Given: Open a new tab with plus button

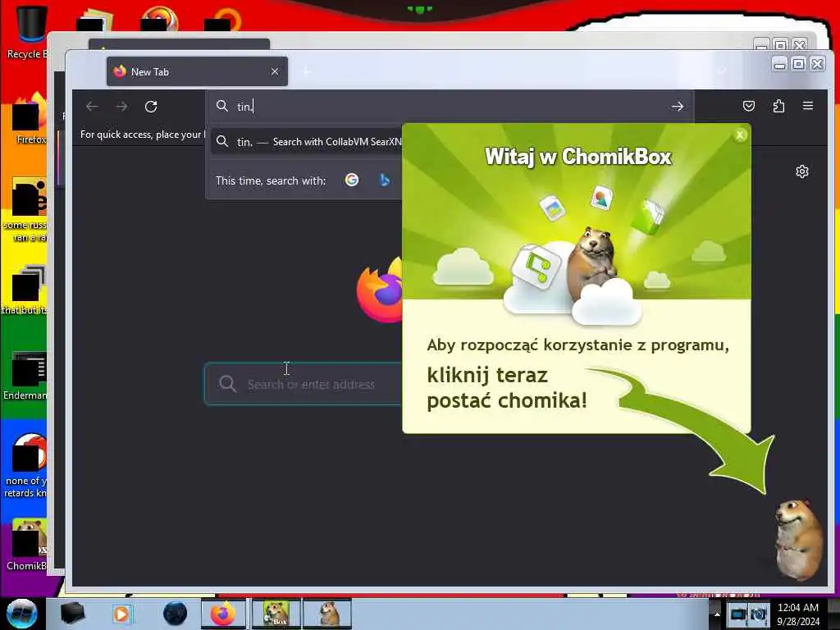Looking at the screenshot, I should (x=307, y=72).
